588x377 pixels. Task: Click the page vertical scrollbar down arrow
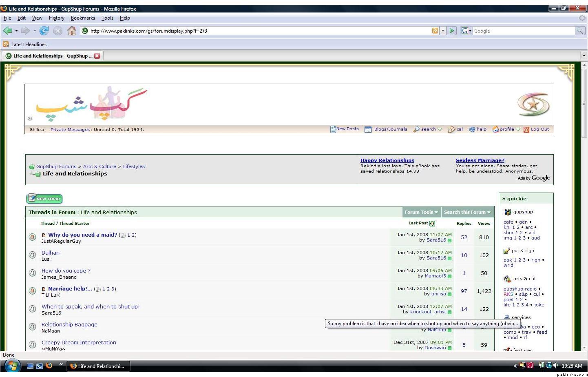coord(584,347)
